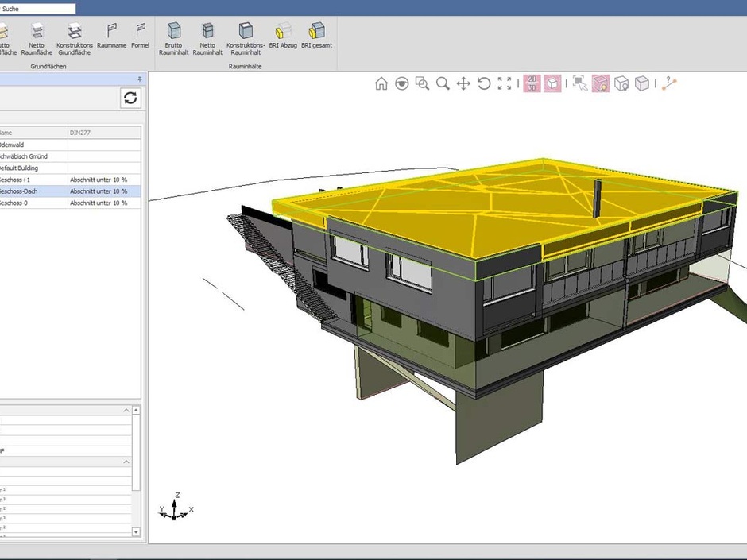Toggle the highlighted cube with lightbulb button
This screenshot has width=747, height=560.
601,83
